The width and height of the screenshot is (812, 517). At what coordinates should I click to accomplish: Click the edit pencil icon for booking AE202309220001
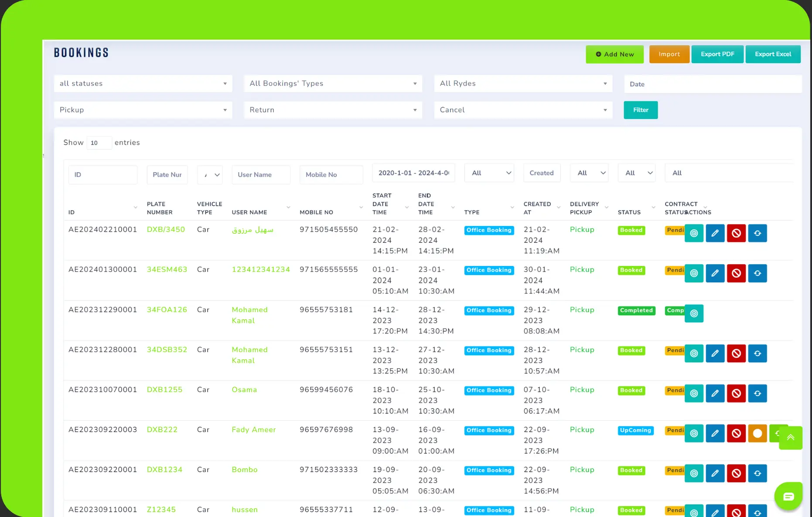(715, 473)
